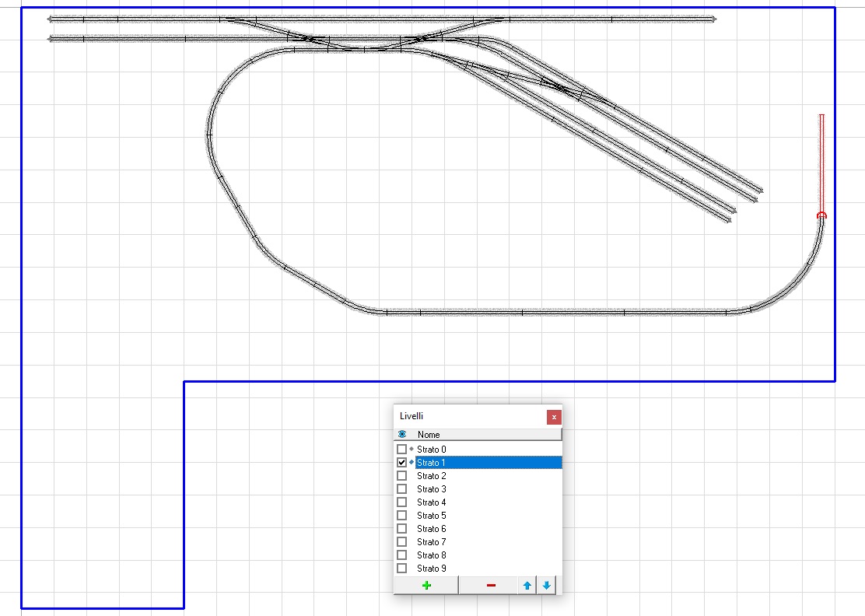Viewport: 865px width, 616px height.
Task: Select the red highlighted track segment
Action: pyautogui.click(x=821, y=163)
